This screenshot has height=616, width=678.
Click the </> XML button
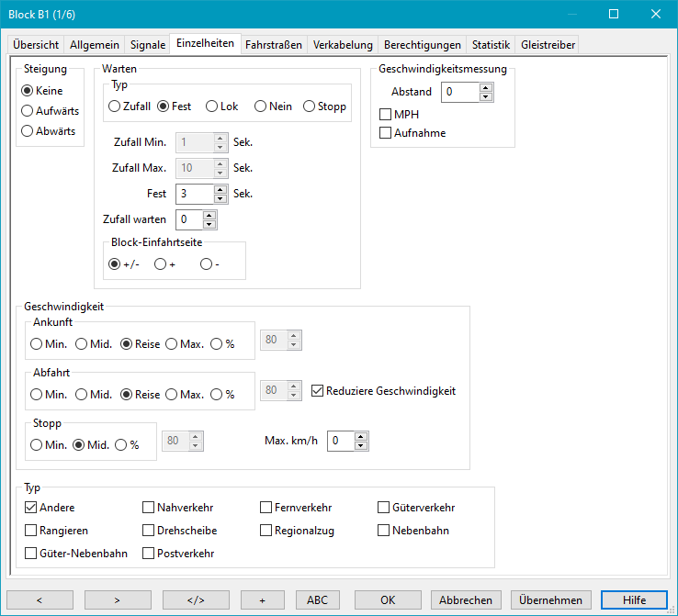(196, 599)
